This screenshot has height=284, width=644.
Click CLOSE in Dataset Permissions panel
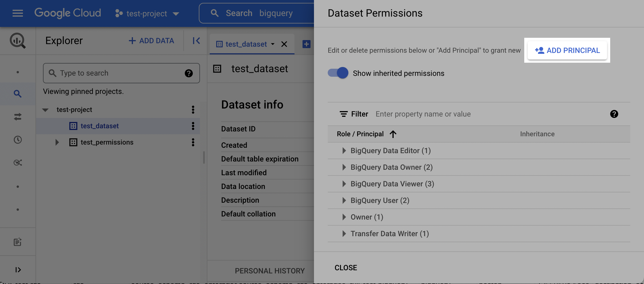click(346, 268)
